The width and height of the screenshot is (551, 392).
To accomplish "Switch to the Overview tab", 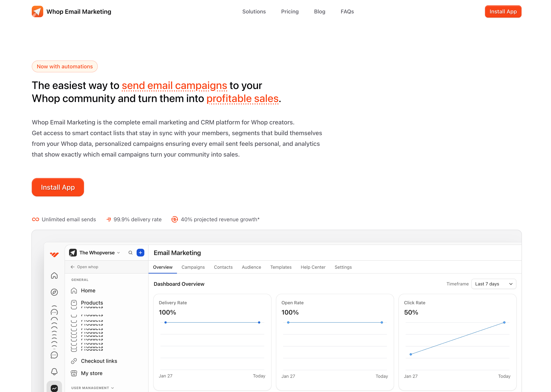I will (163, 267).
